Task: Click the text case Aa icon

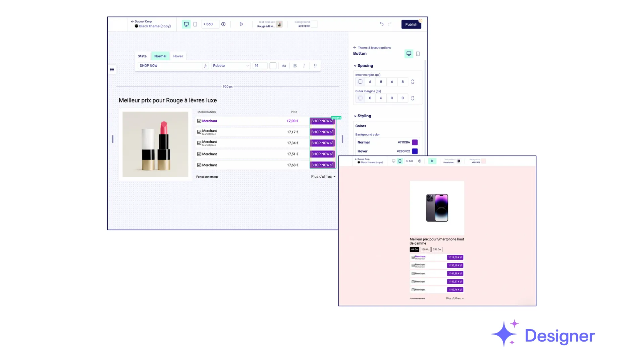Action: point(284,66)
